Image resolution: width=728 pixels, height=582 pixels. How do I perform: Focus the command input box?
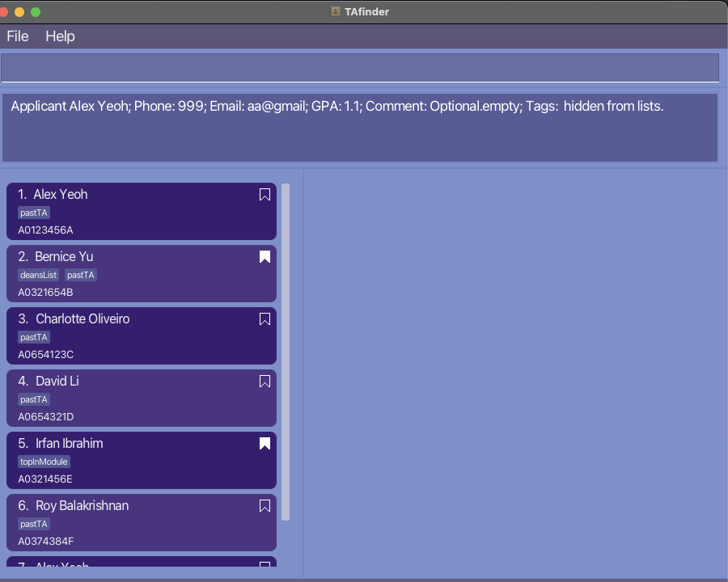pyautogui.click(x=360, y=67)
